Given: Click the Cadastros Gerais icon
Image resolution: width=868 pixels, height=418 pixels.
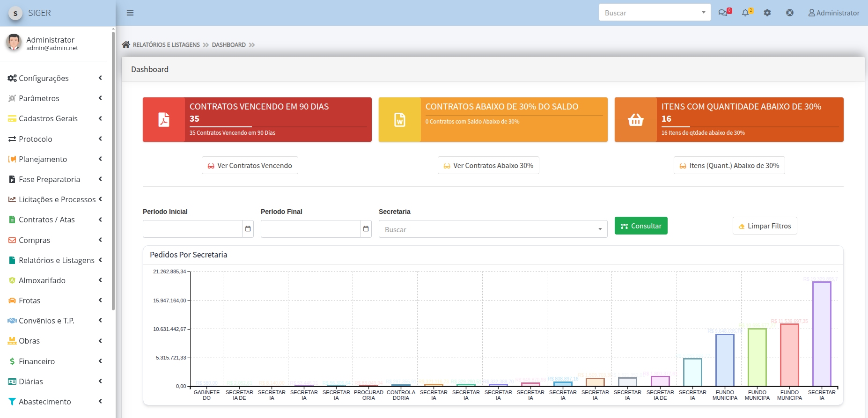Looking at the screenshot, I should coord(12,119).
